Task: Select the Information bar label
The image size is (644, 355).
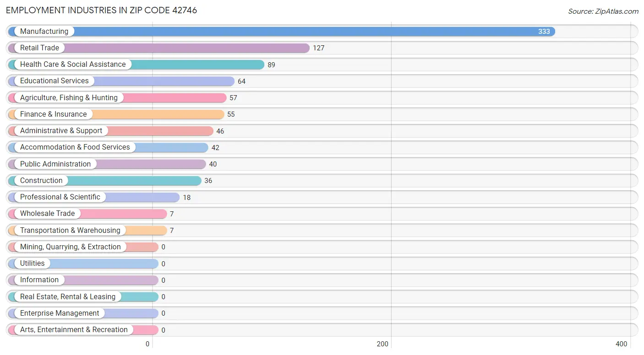Action: pos(39,280)
